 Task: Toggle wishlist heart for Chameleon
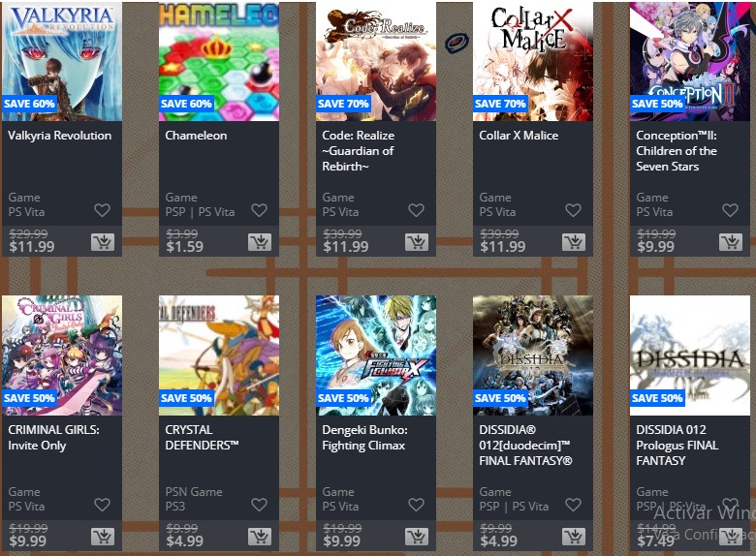click(260, 210)
